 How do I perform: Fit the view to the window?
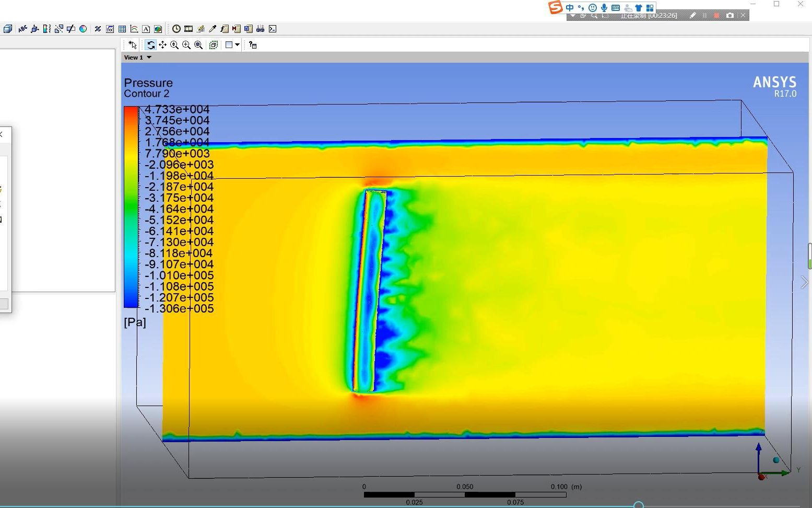[198, 45]
